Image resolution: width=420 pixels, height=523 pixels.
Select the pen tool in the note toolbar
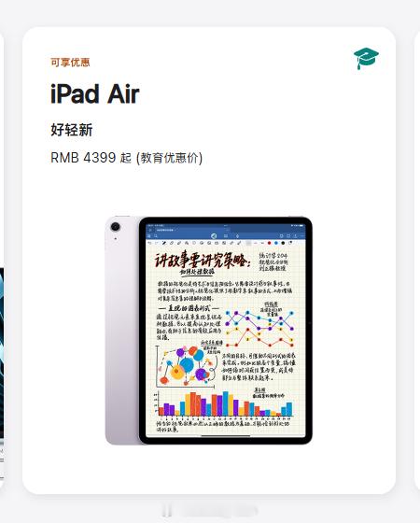coord(163,243)
